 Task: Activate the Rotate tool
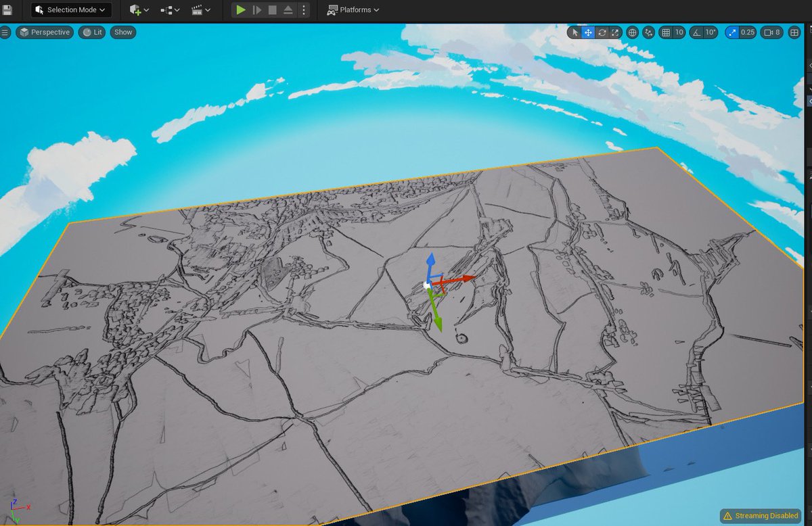click(602, 32)
